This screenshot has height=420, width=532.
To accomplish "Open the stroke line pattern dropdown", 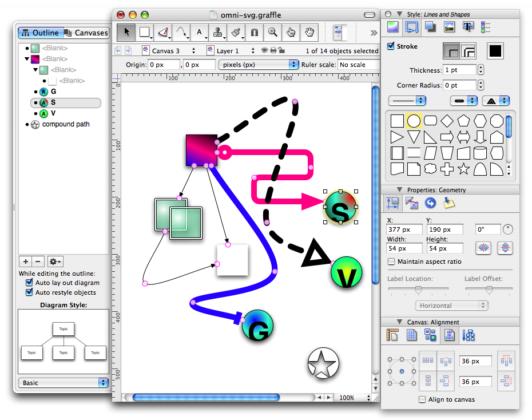I will pyautogui.click(x=407, y=101).
